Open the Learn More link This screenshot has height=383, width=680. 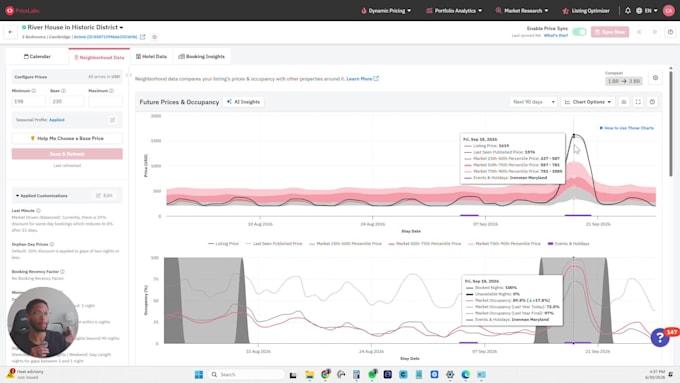(x=363, y=79)
